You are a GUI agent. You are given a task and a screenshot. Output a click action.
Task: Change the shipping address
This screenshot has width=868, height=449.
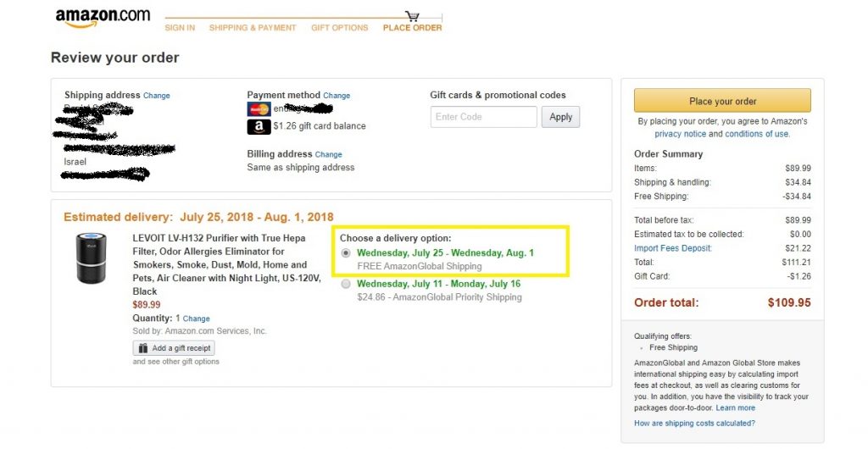[x=157, y=96]
